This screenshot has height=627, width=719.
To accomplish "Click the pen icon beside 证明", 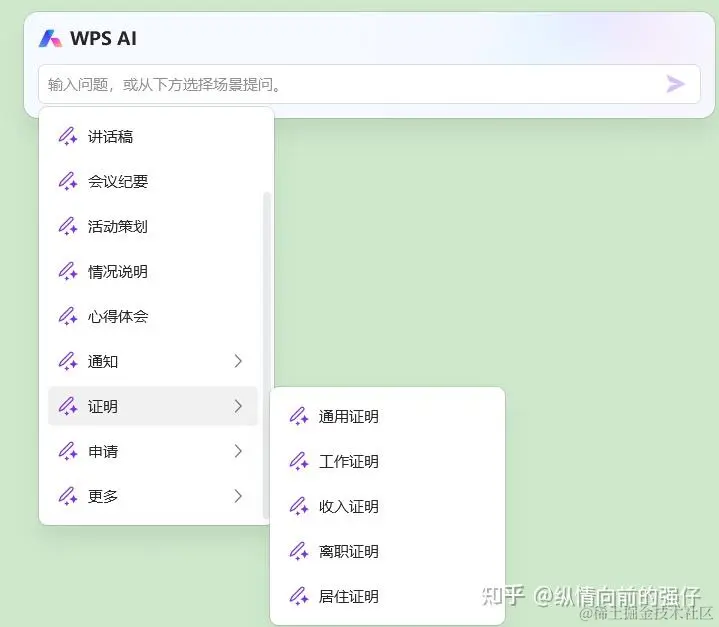I will point(67,406).
